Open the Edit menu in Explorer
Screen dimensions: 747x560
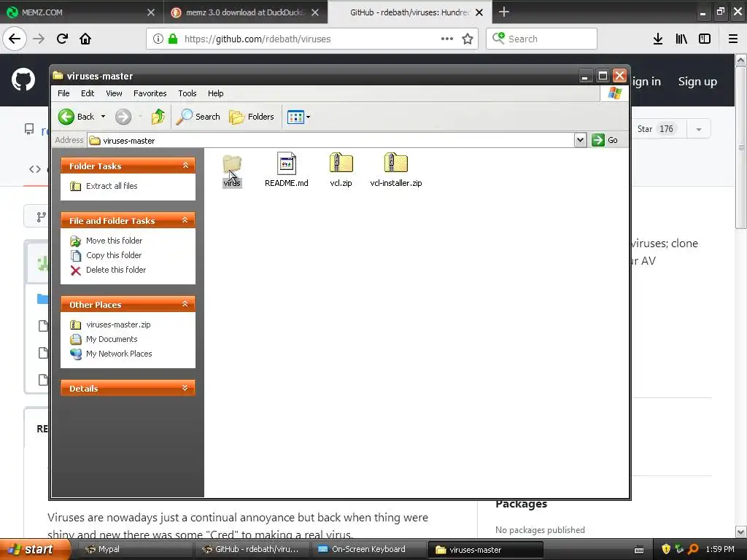(x=88, y=93)
